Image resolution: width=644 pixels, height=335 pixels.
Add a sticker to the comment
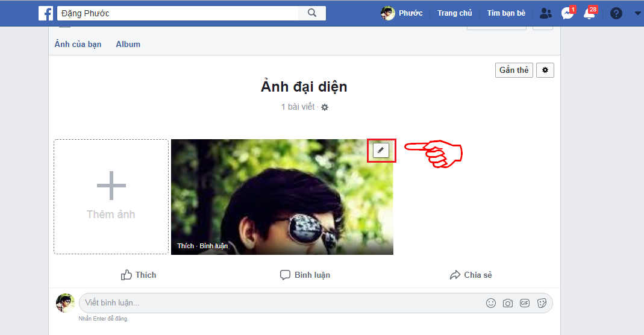pyautogui.click(x=542, y=303)
